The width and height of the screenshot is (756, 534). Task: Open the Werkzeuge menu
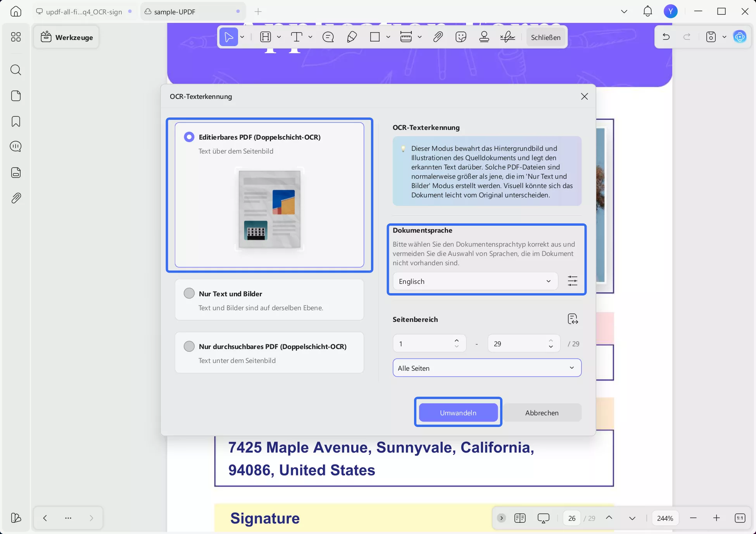coord(66,37)
